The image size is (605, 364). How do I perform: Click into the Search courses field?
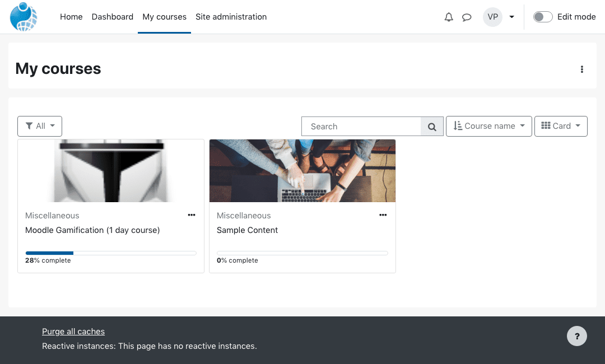[x=361, y=127]
